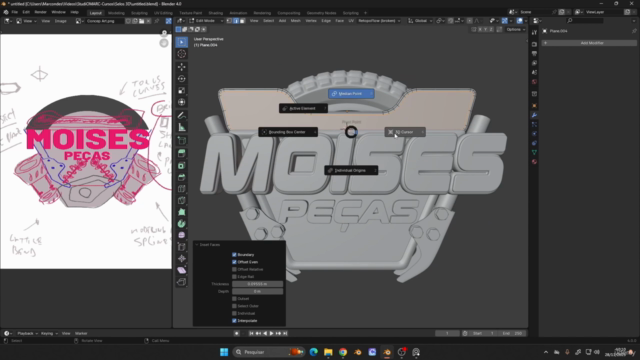Toggle the Interpolate checkbox
The height and width of the screenshot is (360, 640).
tap(234, 321)
